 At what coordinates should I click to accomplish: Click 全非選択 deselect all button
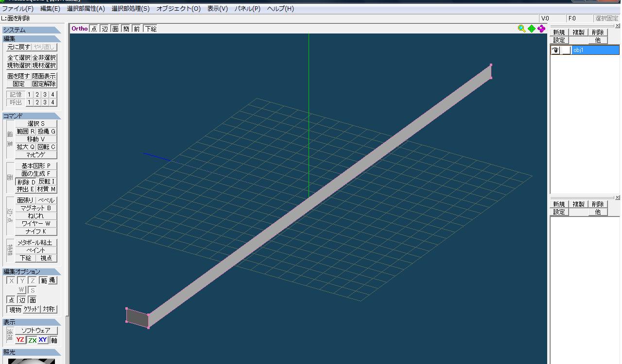point(44,58)
